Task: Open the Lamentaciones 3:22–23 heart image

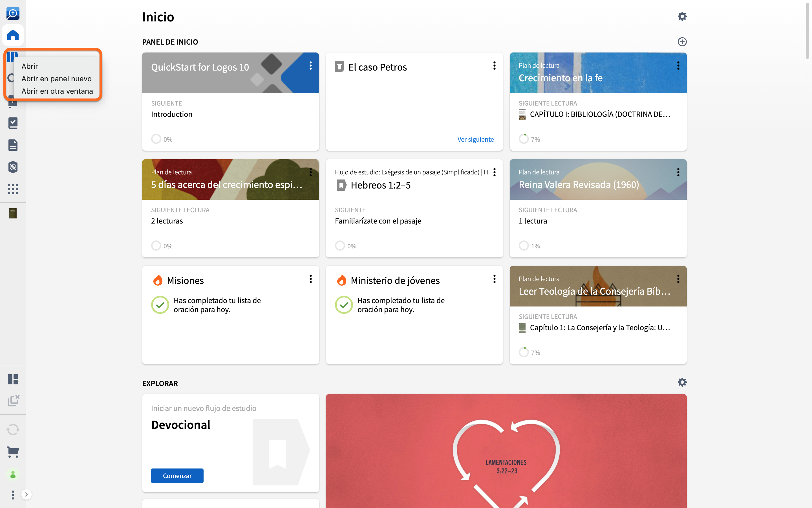Action: tap(506, 451)
